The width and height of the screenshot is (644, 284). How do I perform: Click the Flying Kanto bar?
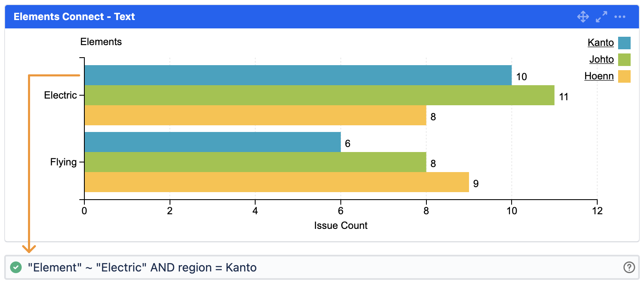tap(213, 142)
